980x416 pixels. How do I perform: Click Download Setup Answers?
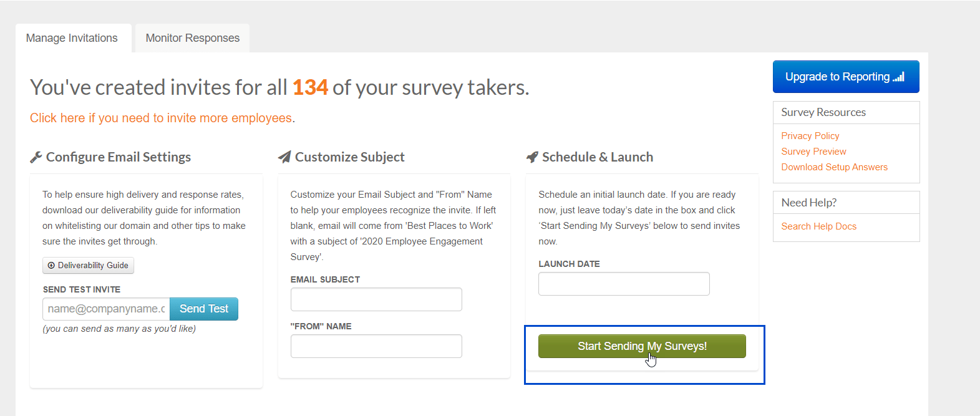(834, 167)
